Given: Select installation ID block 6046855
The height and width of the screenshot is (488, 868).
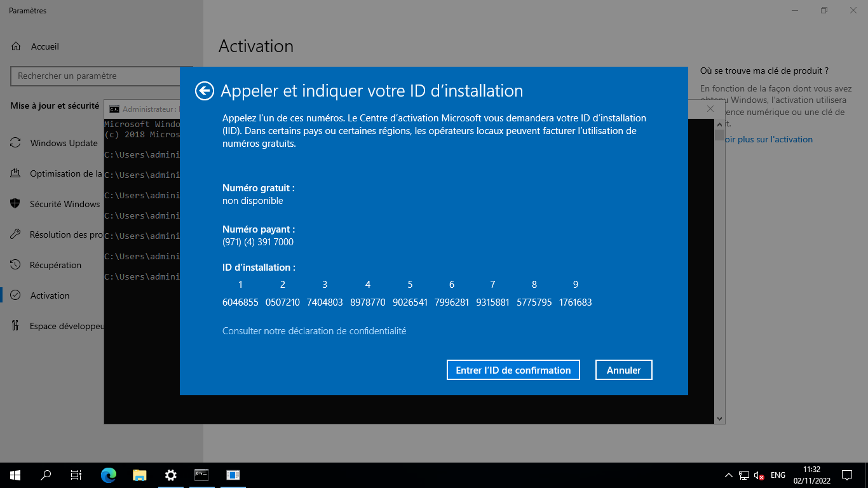Looking at the screenshot, I should (240, 302).
